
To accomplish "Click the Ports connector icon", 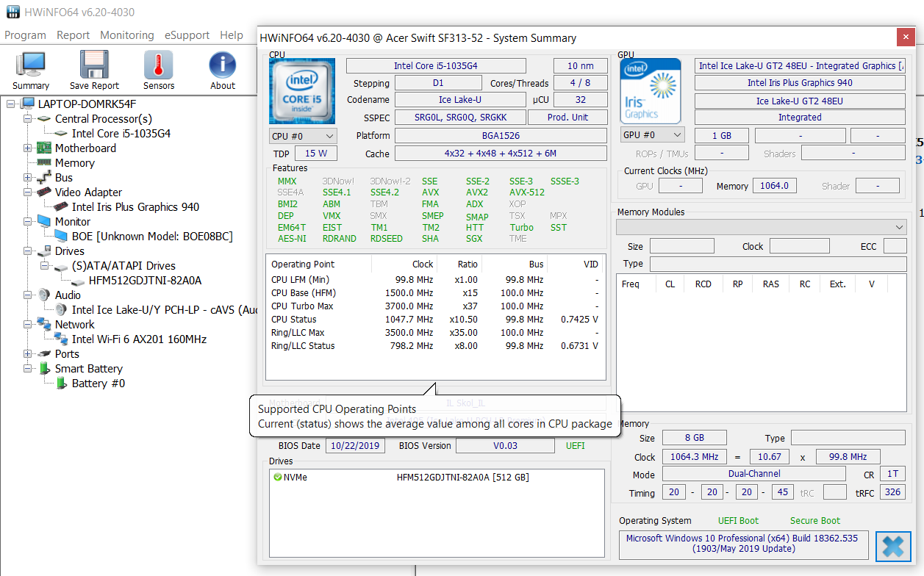I will tap(46, 353).
